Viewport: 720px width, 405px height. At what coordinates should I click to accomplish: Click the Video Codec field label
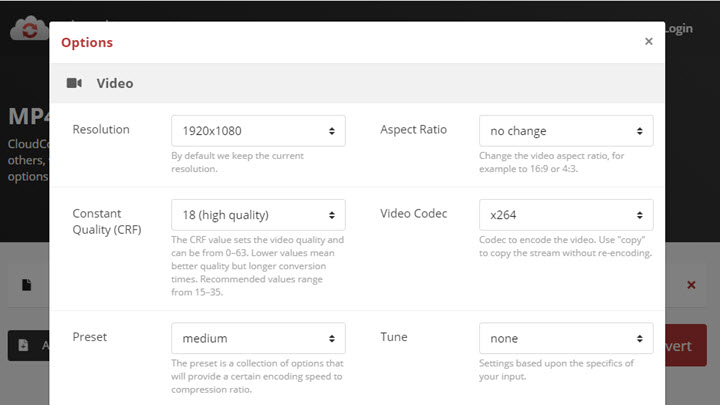click(413, 214)
